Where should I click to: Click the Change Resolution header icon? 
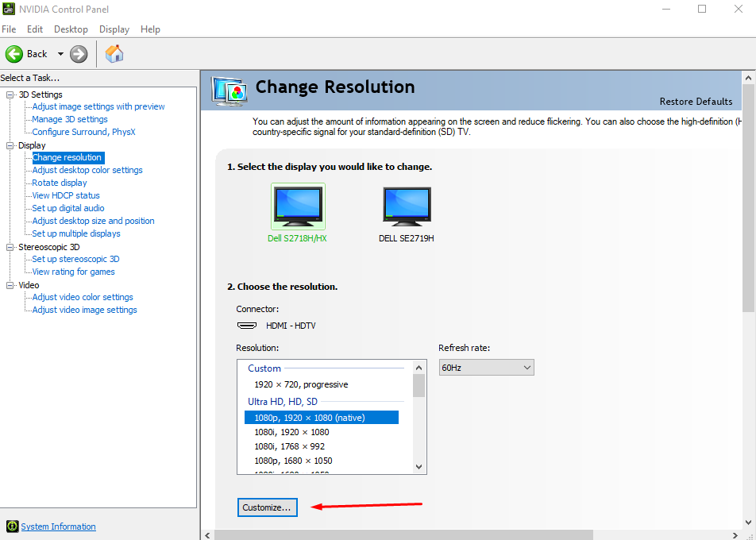pos(230,90)
